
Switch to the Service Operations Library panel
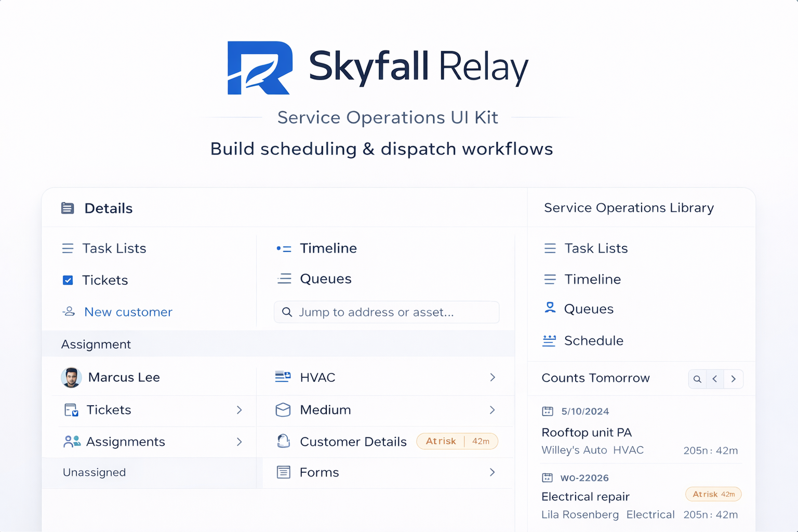(629, 207)
